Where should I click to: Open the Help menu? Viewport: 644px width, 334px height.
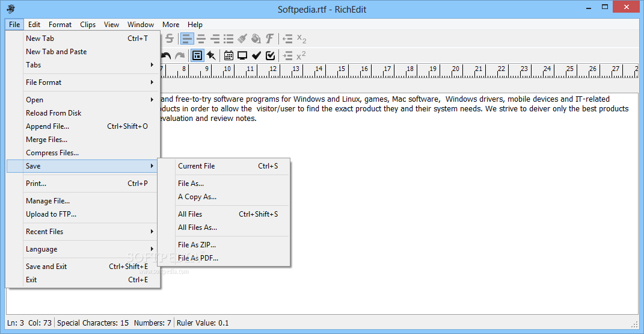click(x=195, y=25)
